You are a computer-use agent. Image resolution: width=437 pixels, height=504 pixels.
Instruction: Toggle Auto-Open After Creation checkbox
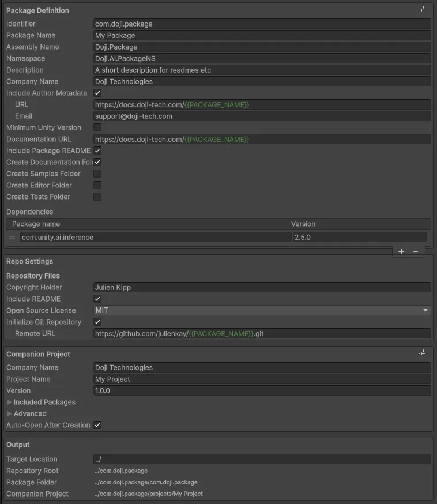pyautogui.click(x=97, y=425)
